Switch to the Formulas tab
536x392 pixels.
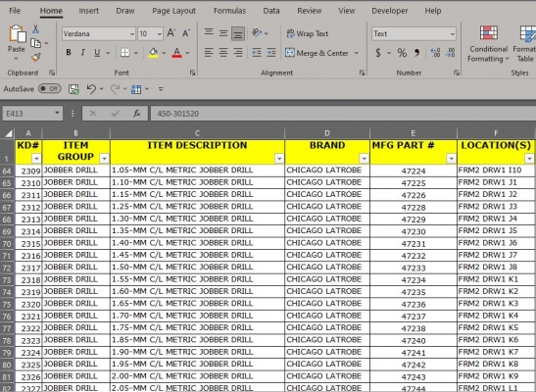[x=229, y=11]
